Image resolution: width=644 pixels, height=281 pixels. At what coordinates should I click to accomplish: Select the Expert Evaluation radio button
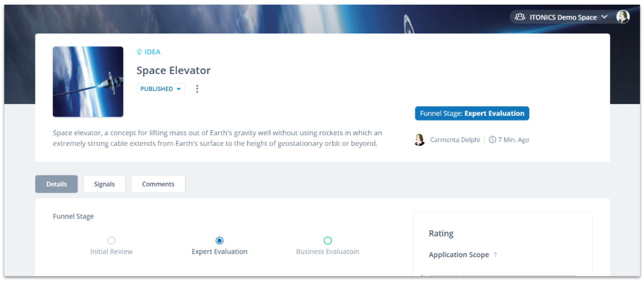click(219, 240)
